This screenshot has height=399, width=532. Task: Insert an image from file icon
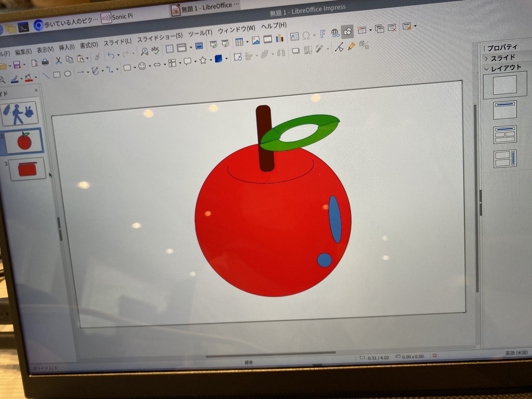[256, 40]
